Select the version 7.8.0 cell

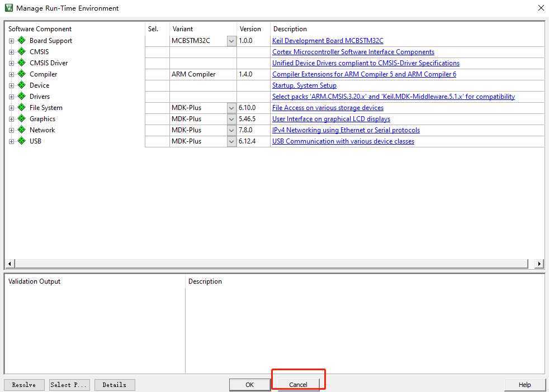(253, 130)
